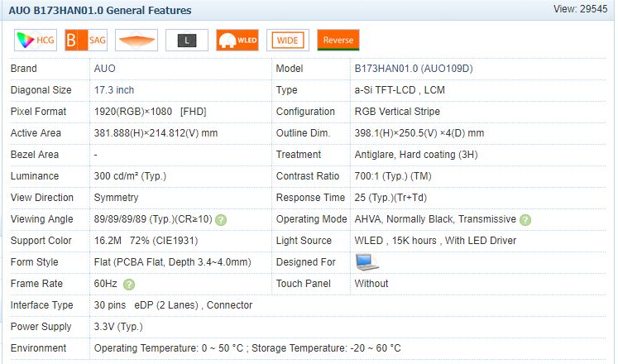Select outline dimension 398.1(H)×250.5(V) ×4(D) mm
Viewport: 618px width, 364px height.
tap(419, 133)
